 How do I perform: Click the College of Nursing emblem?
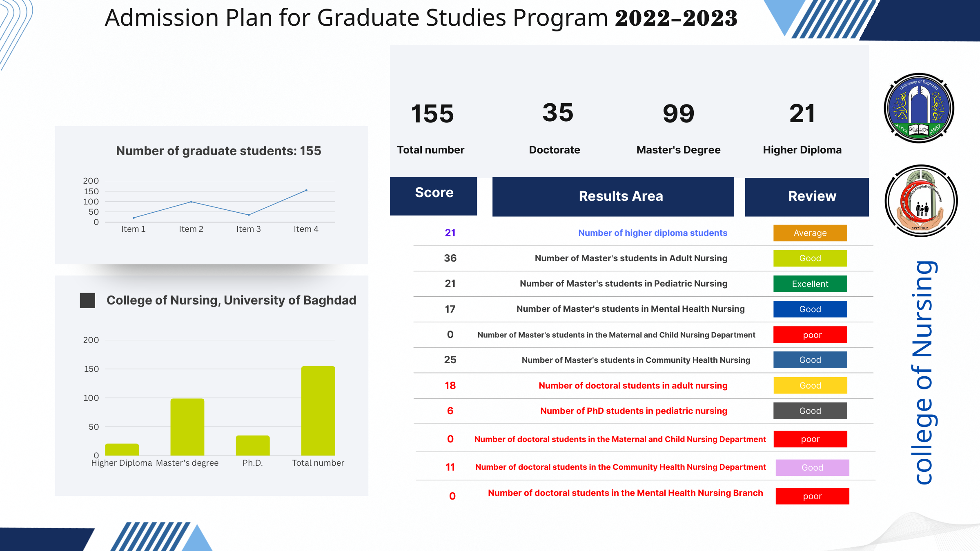921,201
